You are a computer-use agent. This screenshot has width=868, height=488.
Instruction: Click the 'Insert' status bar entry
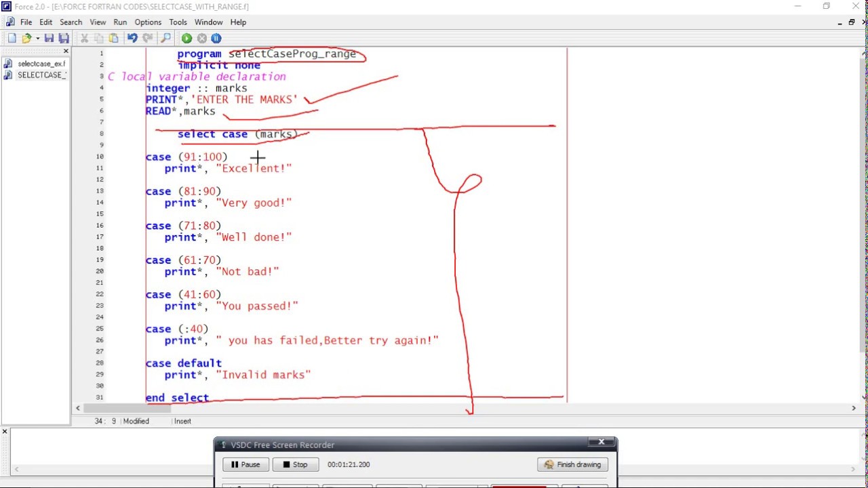click(x=182, y=421)
